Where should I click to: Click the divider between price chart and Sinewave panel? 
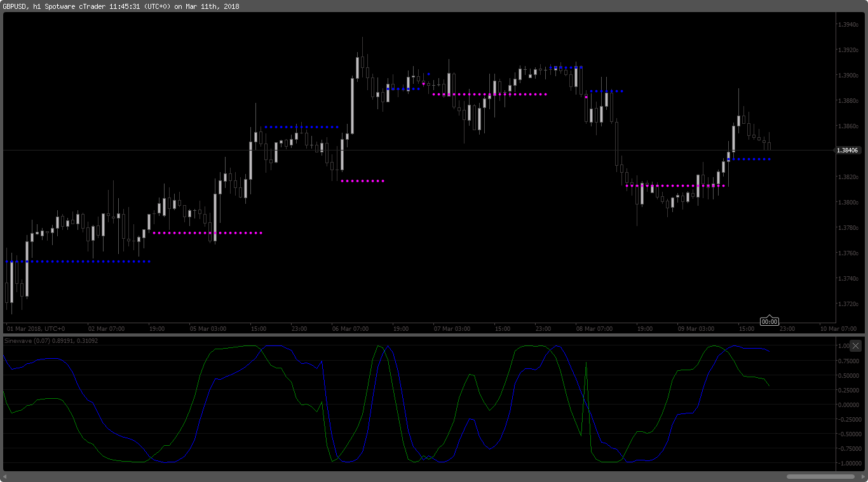419,335
